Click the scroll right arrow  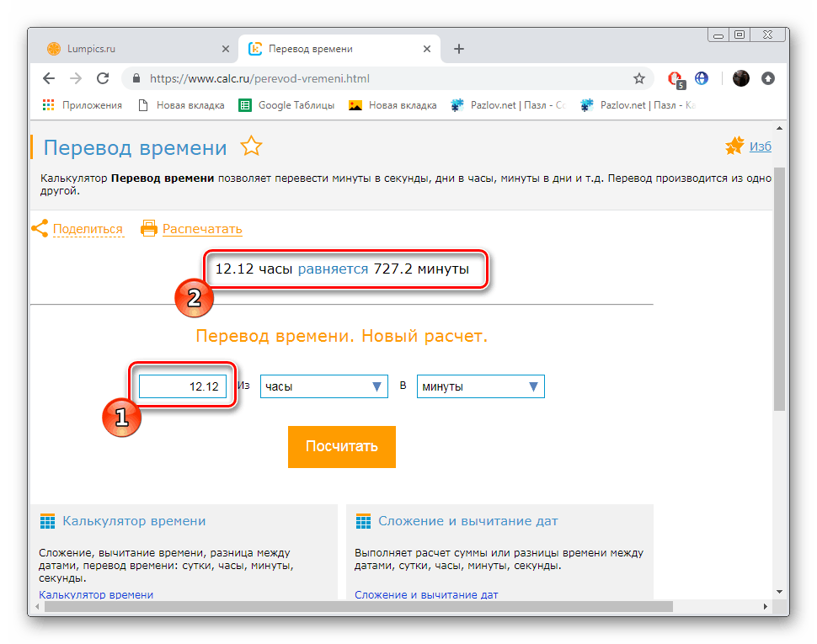(765, 606)
